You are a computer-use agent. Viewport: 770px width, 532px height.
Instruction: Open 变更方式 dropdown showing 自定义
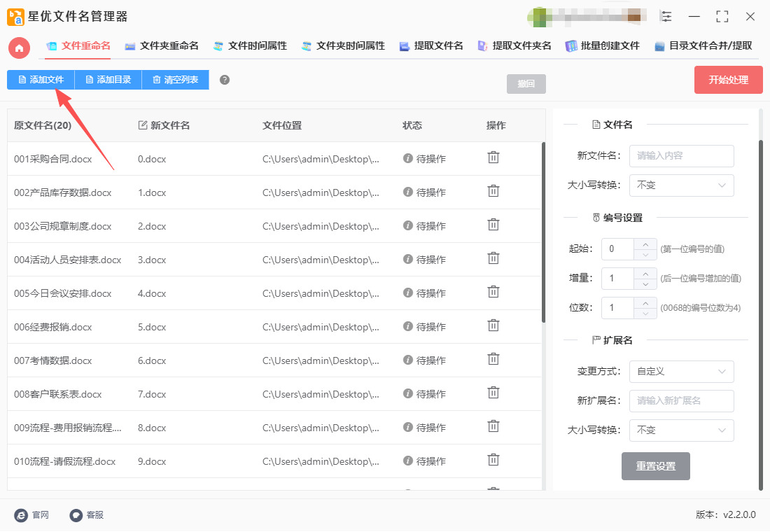coord(681,372)
